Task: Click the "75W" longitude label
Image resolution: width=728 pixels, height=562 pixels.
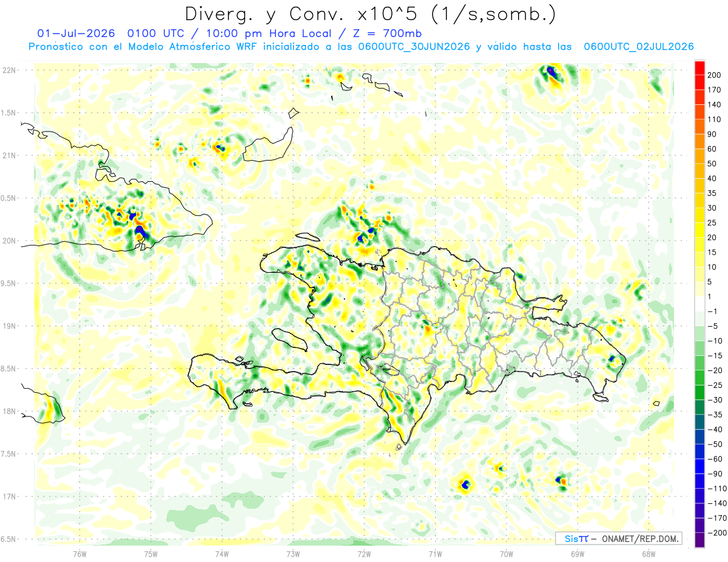Action: pyautogui.click(x=151, y=554)
